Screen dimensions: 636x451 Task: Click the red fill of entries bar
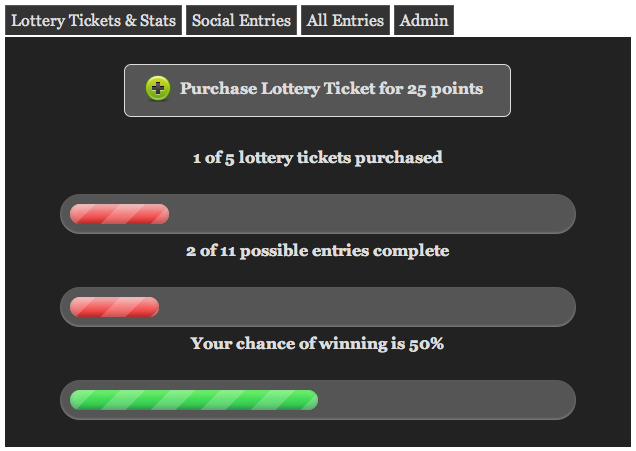[114, 307]
